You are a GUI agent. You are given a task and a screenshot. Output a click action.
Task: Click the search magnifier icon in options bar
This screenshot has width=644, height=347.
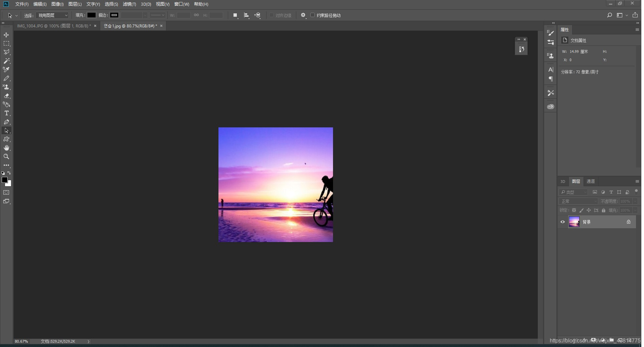click(609, 15)
